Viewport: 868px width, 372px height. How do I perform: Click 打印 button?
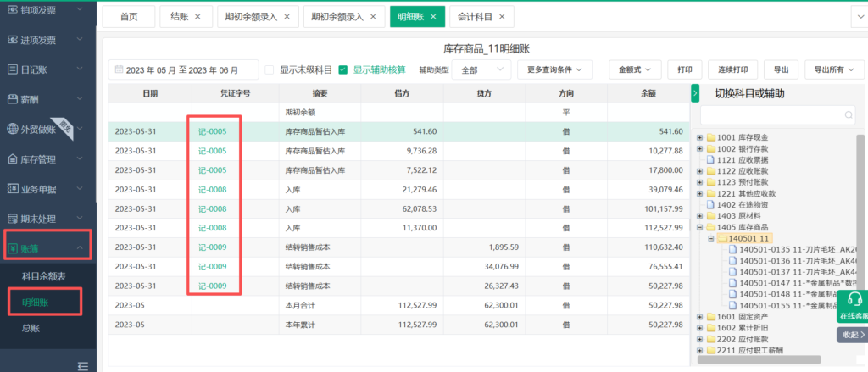click(x=685, y=70)
